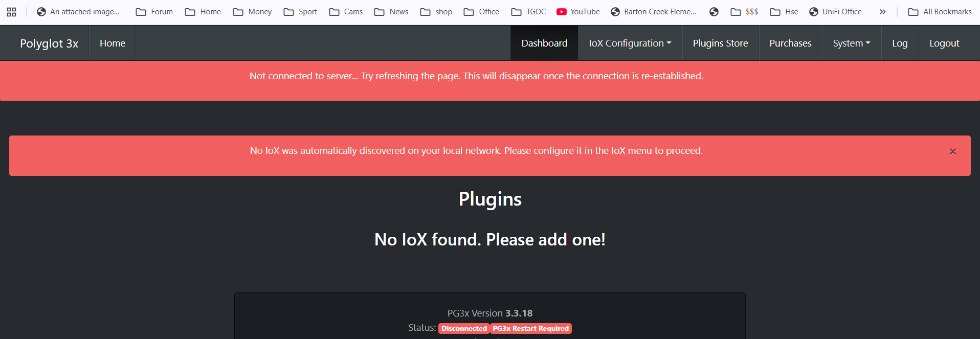Viewport: 980px width, 339px height.
Task: Open the Cams bookmarks folder
Action: [x=346, y=12]
